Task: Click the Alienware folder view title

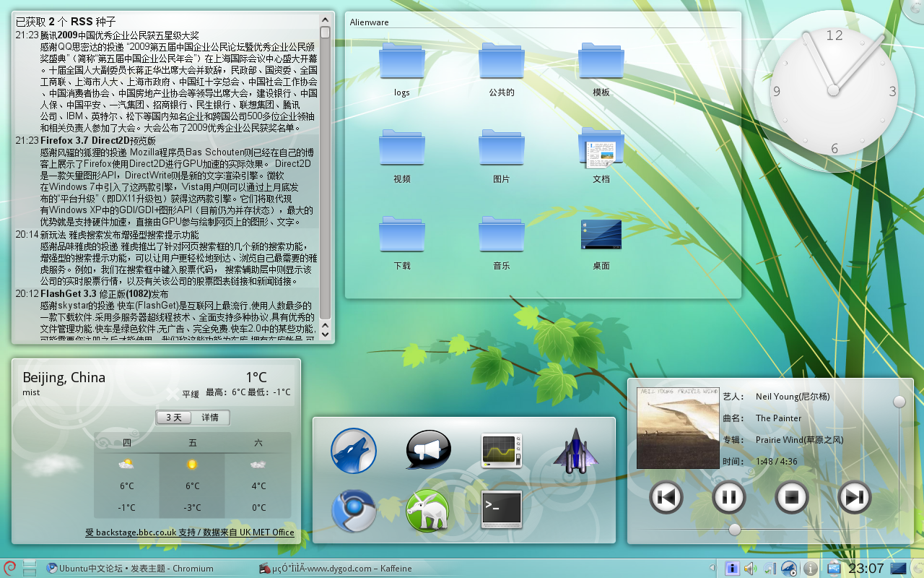Action: (x=370, y=22)
